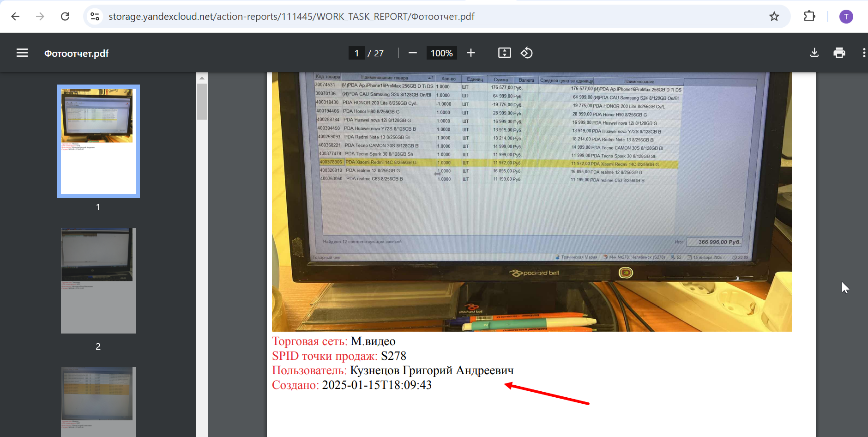Image resolution: width=868 pixels, height=437 pixels.
Task: Click the creation date '2025-01-15T18:09:43'
Action: click(377, 385)
